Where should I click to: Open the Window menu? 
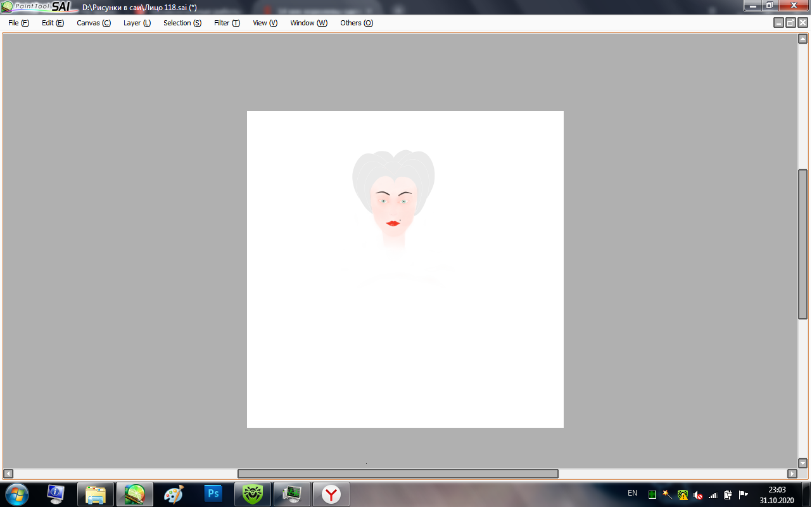tap(308, 23)
